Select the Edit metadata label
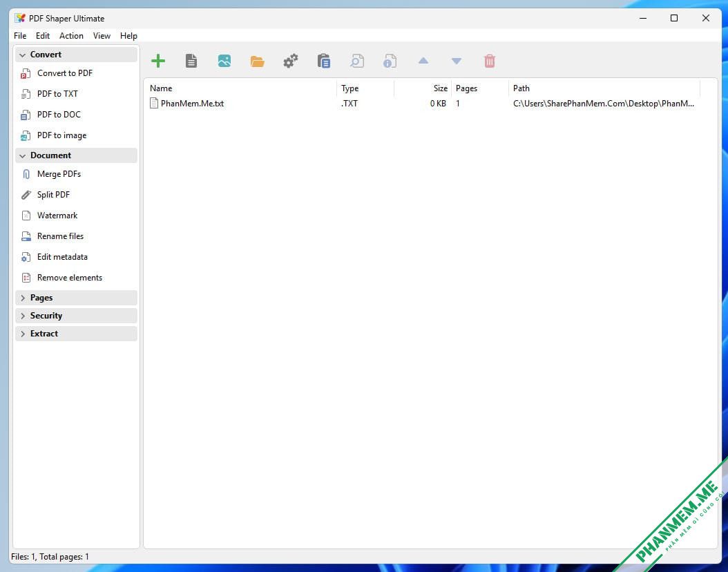This screenshot has height=572, width=728. point(62,257)
